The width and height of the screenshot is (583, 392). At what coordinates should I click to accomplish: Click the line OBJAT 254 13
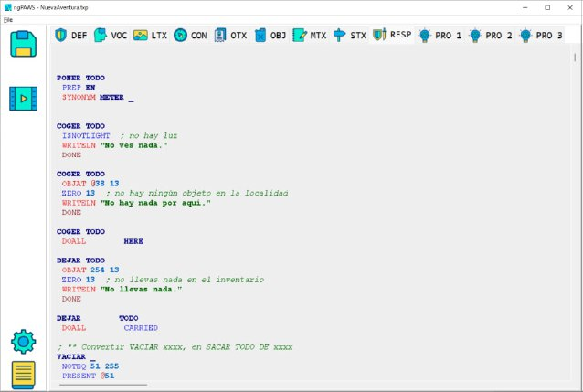tap(90, 270)
